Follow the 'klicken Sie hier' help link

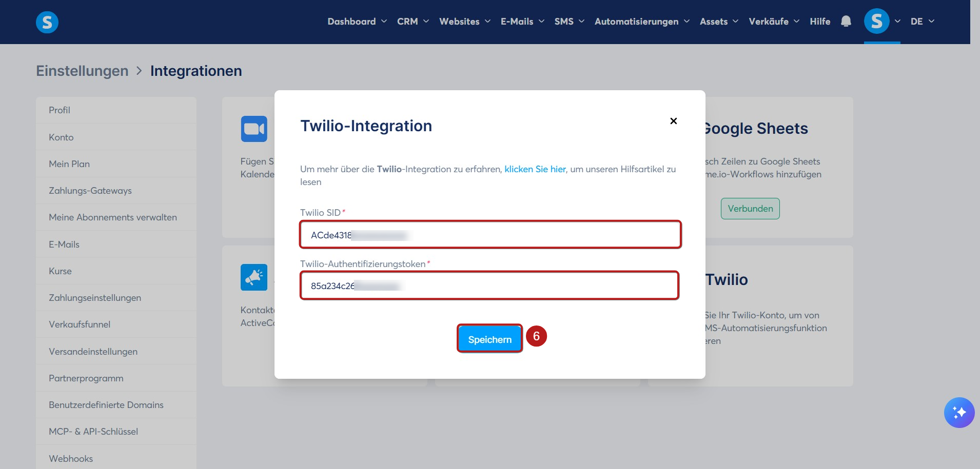pos(535,169)
